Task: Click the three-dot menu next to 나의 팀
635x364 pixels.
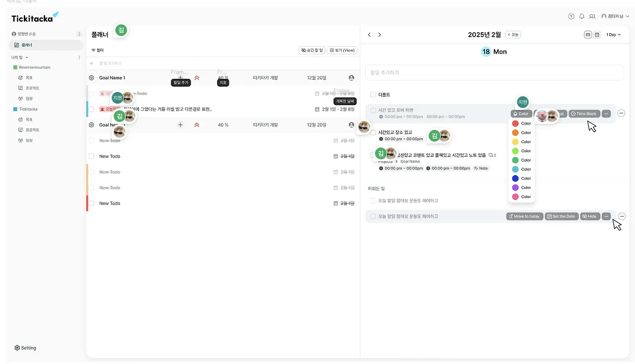Action: [x=79, y=58]
